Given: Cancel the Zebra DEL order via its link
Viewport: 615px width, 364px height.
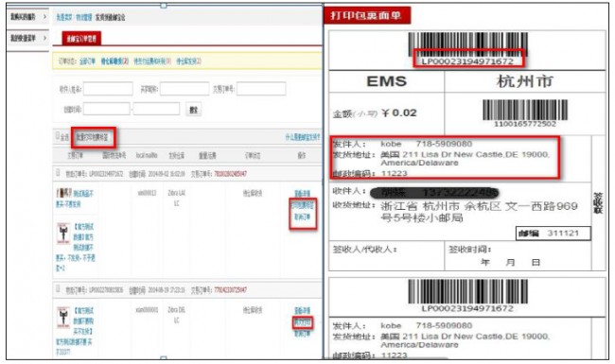Looking at the screenshot, I should coord(302,334).
